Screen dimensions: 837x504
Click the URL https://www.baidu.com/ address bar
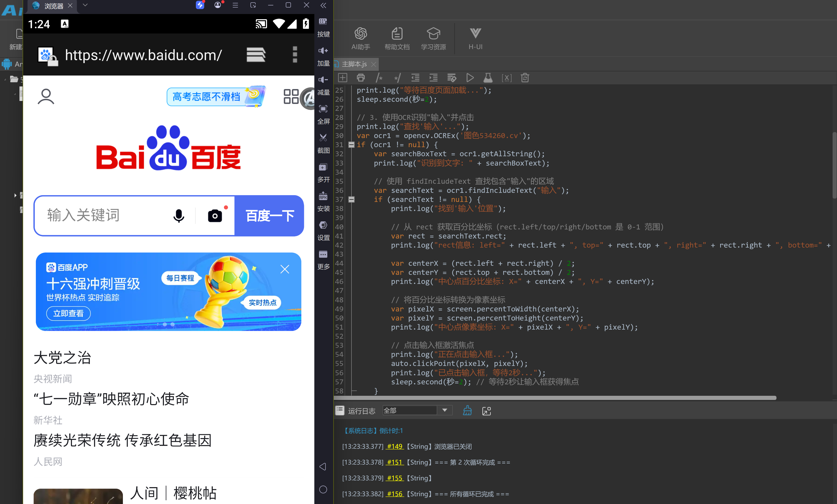point(143,55)
